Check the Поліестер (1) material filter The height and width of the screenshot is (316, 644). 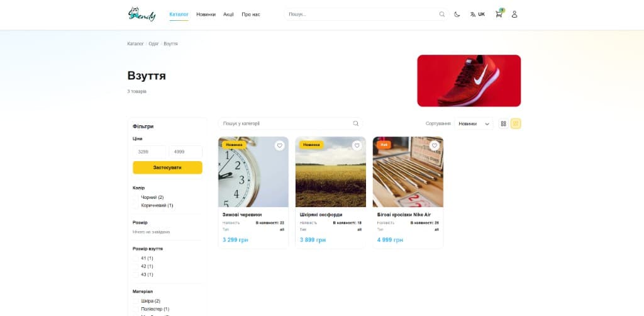click(136, 309)
